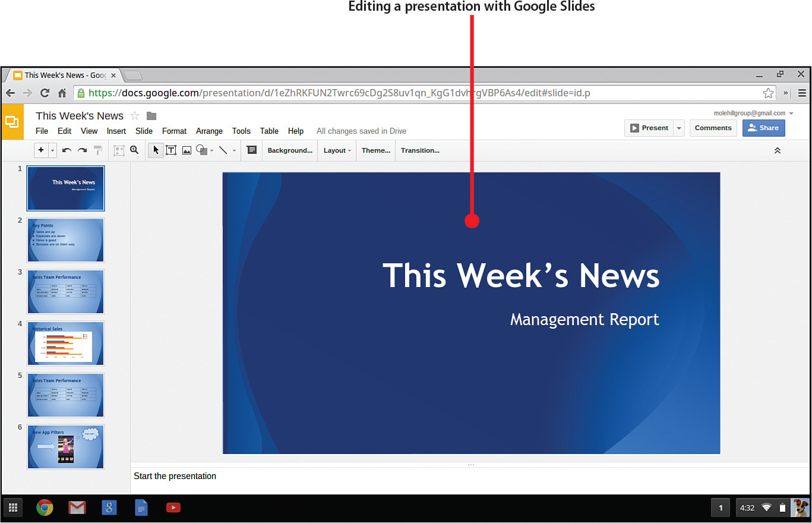
Task: Select the text box tool
Action: pyautogui.click(x=171, y=150)
